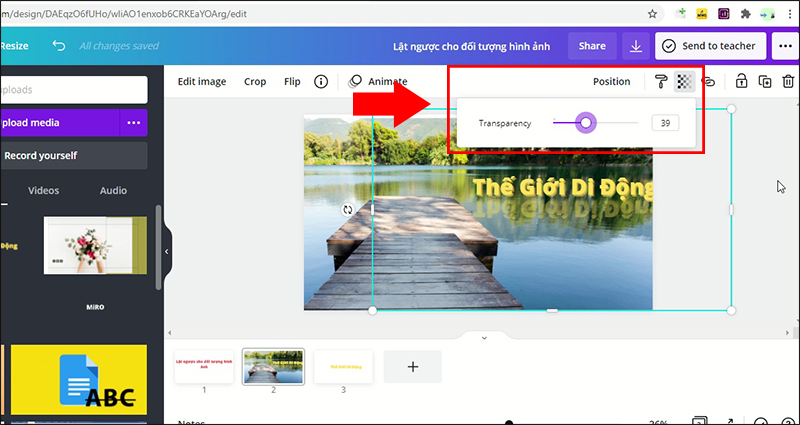Open the Share button
The height and width of the screenshot is (425, 800).
pyautogui.click(x=592, y=46)
